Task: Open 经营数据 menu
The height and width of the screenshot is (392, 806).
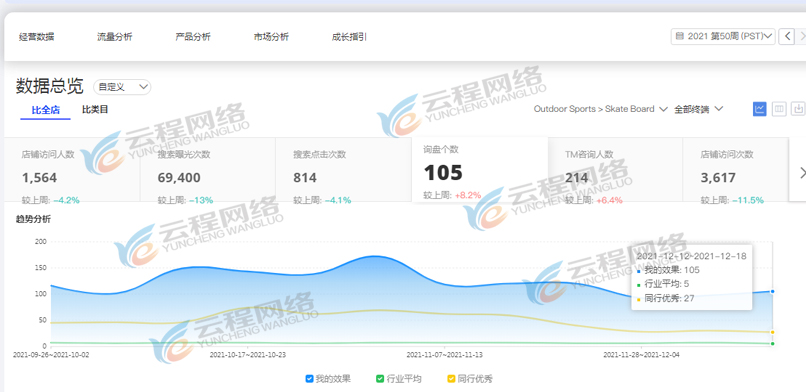Action: [36, 37]
